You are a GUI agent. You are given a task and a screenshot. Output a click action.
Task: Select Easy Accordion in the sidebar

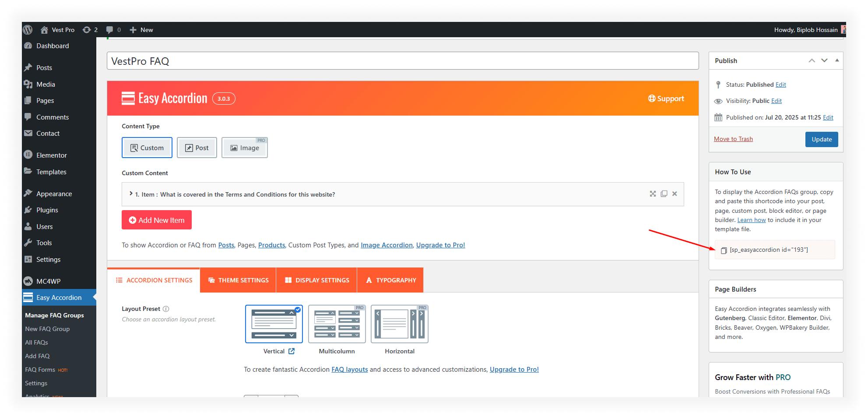point(59,297)
